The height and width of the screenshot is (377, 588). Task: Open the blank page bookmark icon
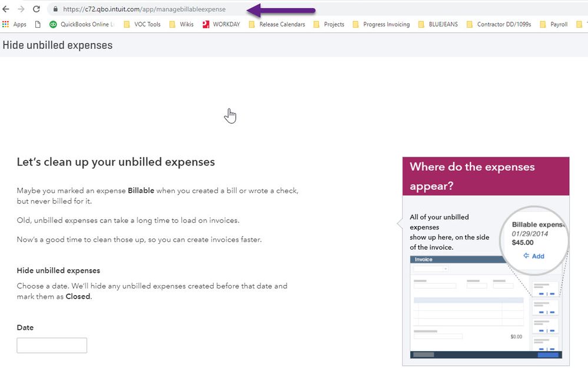pyautogui.click(x=38, y=24)
